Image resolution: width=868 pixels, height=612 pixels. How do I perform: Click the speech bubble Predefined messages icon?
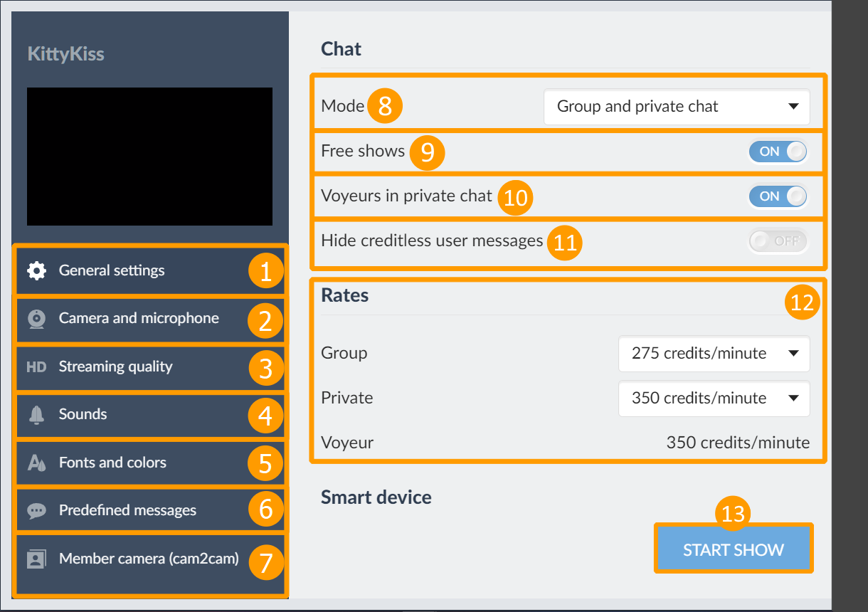point(36,510)
